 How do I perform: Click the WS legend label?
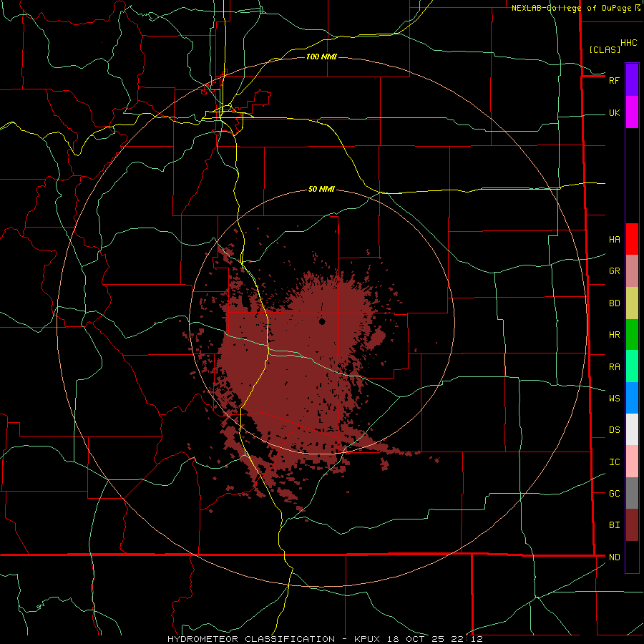point(614,398)
